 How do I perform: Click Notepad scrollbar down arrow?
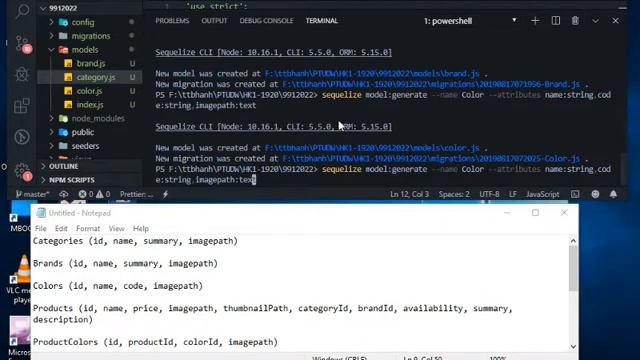point(573,346)
